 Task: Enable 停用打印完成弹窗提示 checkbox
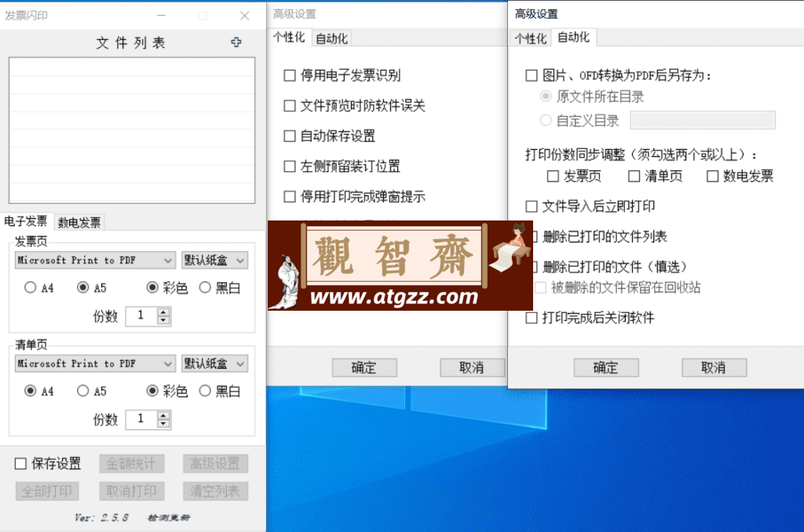click(290, 196)
